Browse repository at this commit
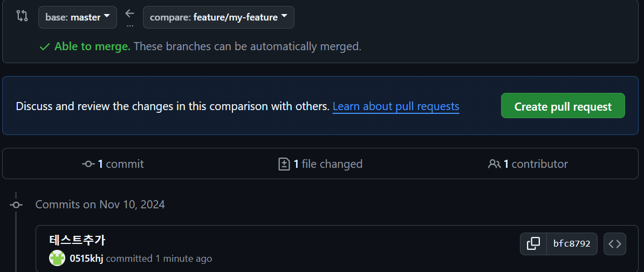Image resolution: width=644 pixels, height=272 pixels. (x=615, y=244)
